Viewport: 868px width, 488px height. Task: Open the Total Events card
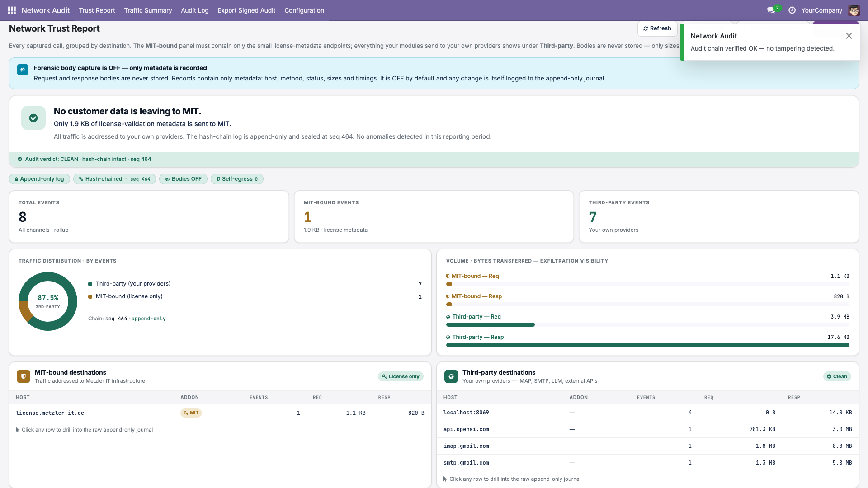tap(149, 216)
